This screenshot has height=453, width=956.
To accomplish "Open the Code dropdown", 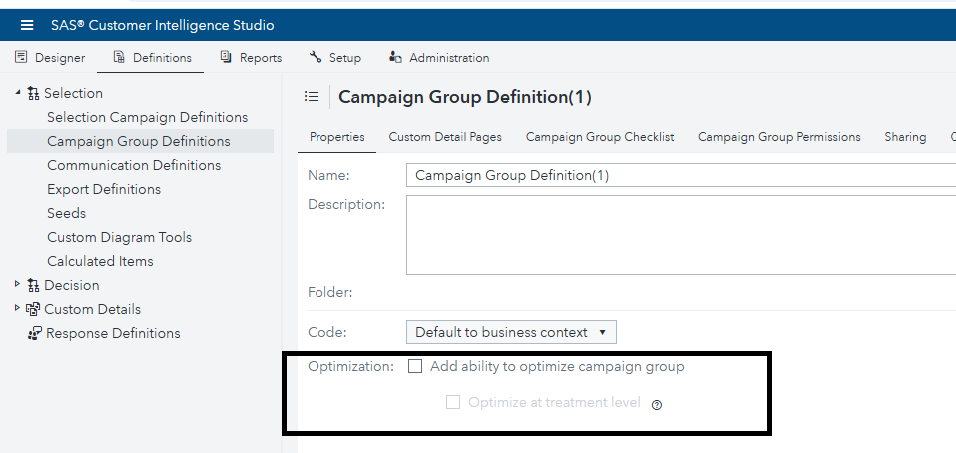I will pyautogui.click(x=511, y=332).
